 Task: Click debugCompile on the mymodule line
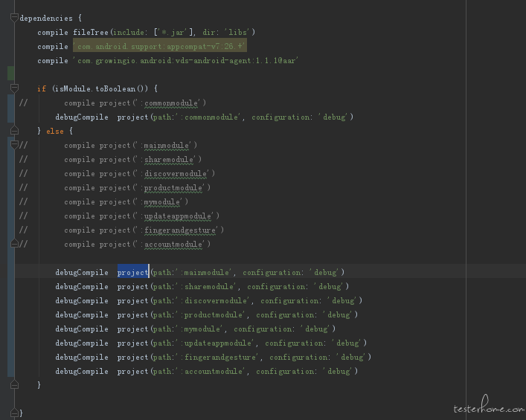[82, 329]
